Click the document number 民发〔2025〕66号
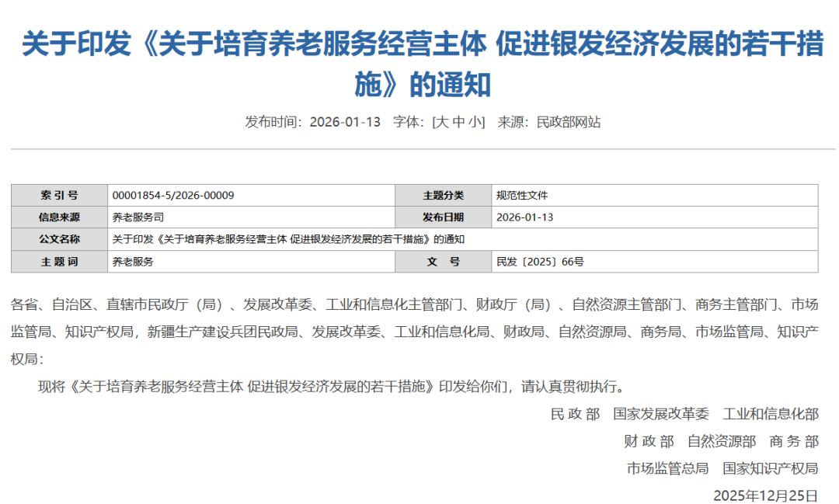Viewport: 839px width, 504px height. (540, 262)
